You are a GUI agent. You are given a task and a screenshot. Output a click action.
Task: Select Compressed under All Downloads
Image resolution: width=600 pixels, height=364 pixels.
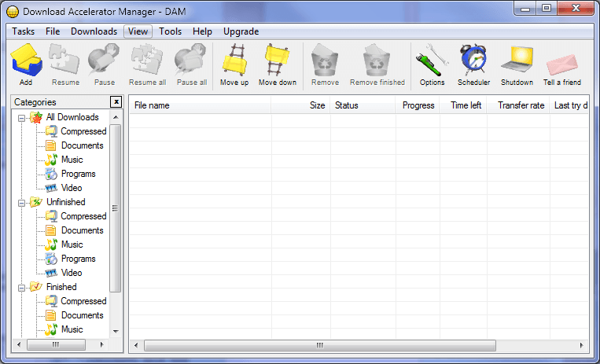tap(83, 131)
